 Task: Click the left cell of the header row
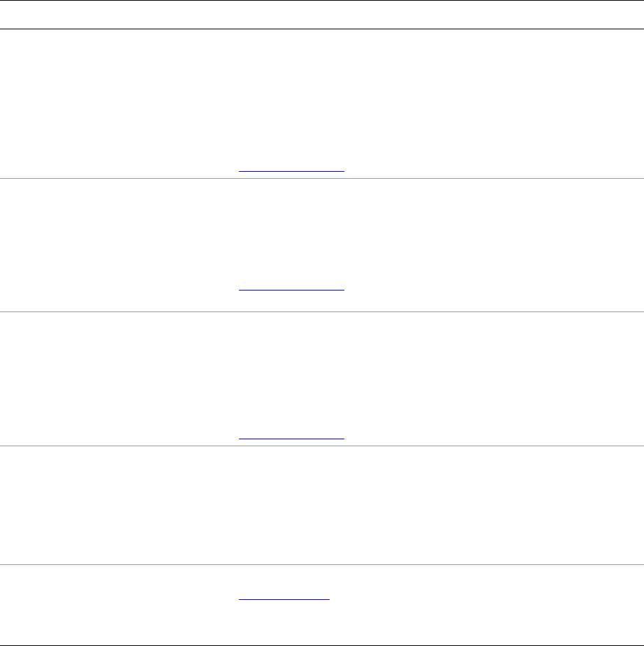click(x=119, y=15)
